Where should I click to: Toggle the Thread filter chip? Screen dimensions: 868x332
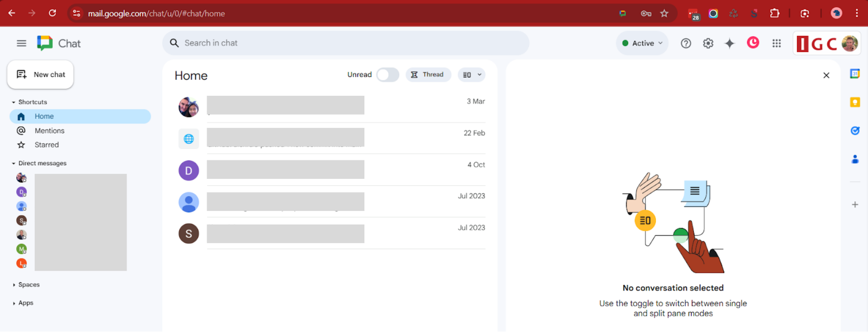coord(428,75)
